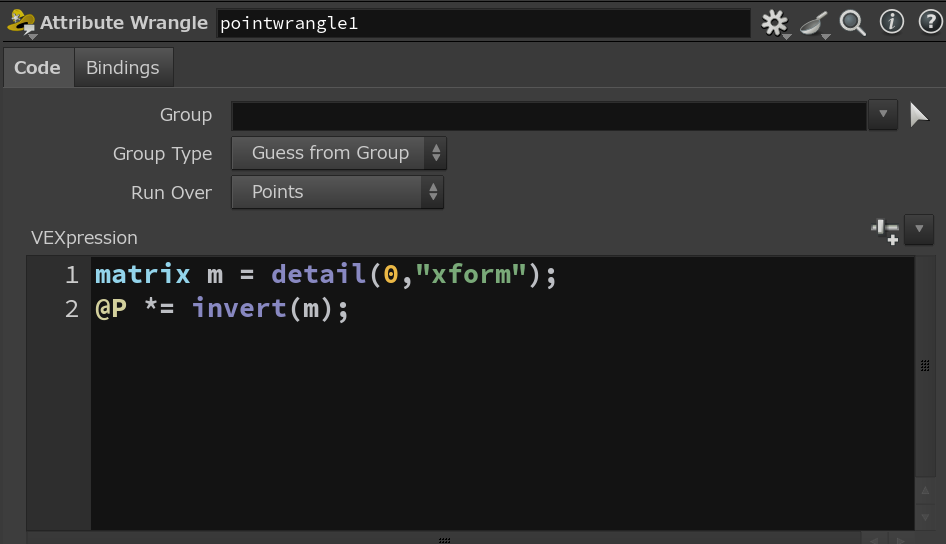This screenshot has height=544, width=946.
Task: Open the frying pan icon's menu
Action: click(x=814, y=23)
